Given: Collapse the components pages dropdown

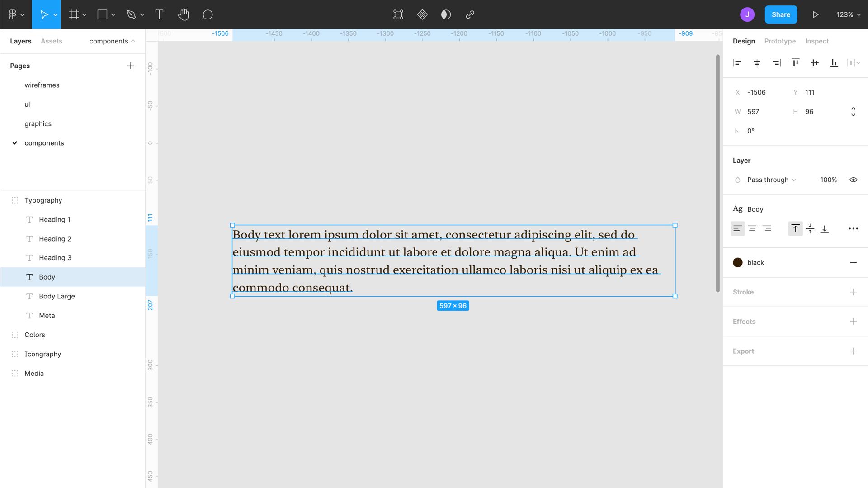Looking at the screenshot, I should 112,41.
